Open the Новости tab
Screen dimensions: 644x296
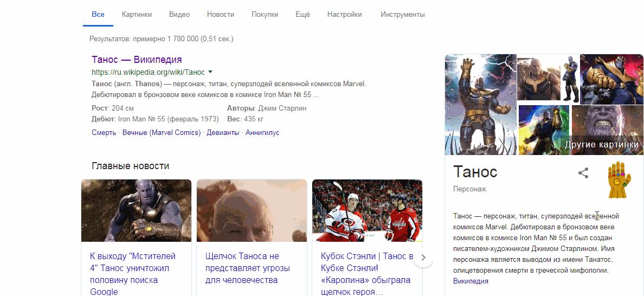coord(221,15)
